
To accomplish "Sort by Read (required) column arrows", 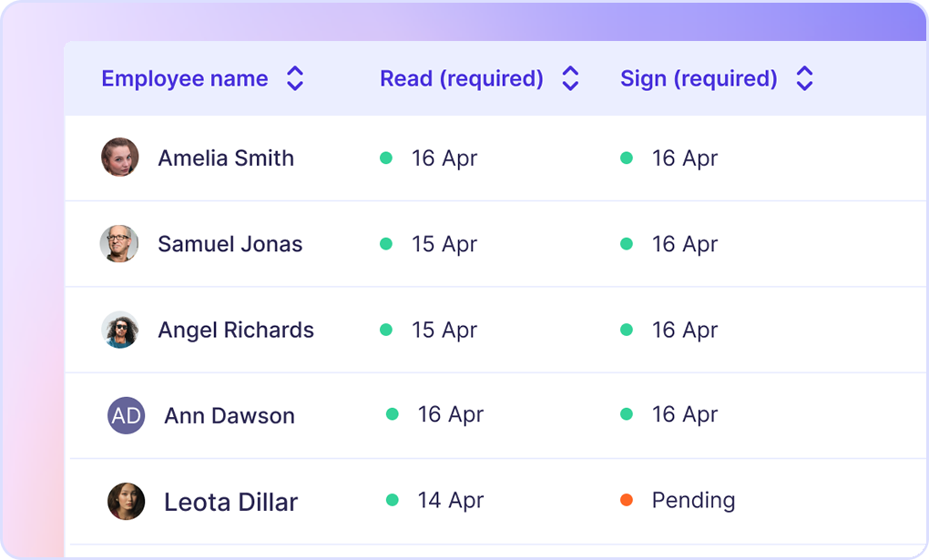I will pyautogui.click(x=570, y=78).
